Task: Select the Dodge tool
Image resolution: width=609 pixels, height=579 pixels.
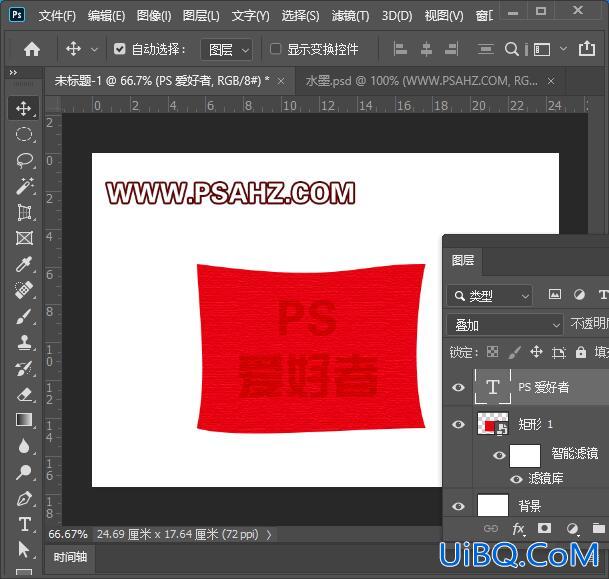Action: click(24, 472)
